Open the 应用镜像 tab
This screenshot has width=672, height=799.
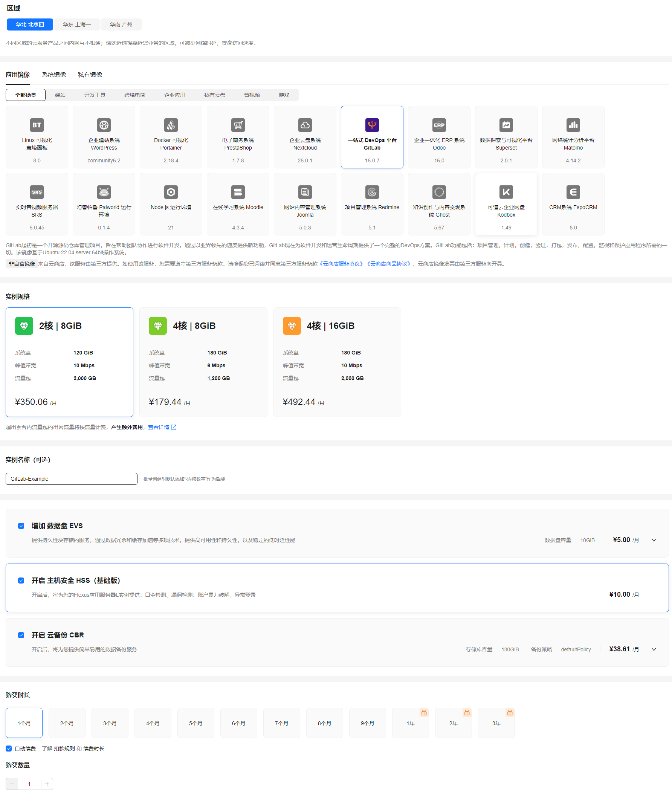18,75
